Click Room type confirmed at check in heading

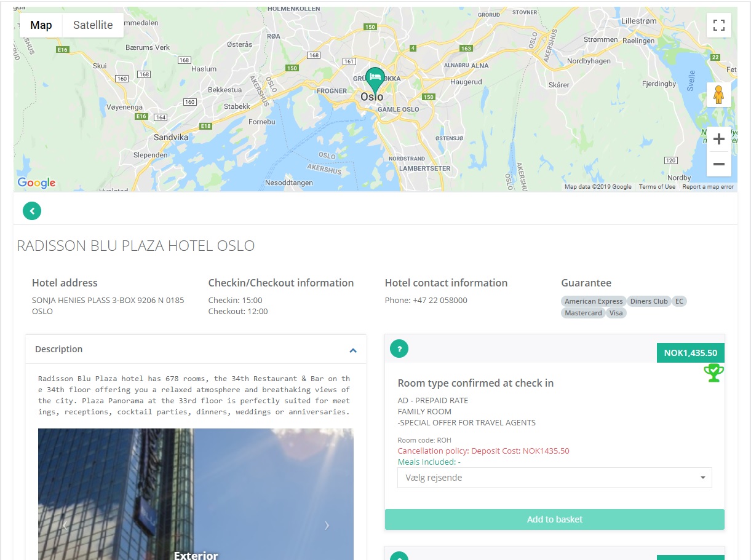point(475,383)
